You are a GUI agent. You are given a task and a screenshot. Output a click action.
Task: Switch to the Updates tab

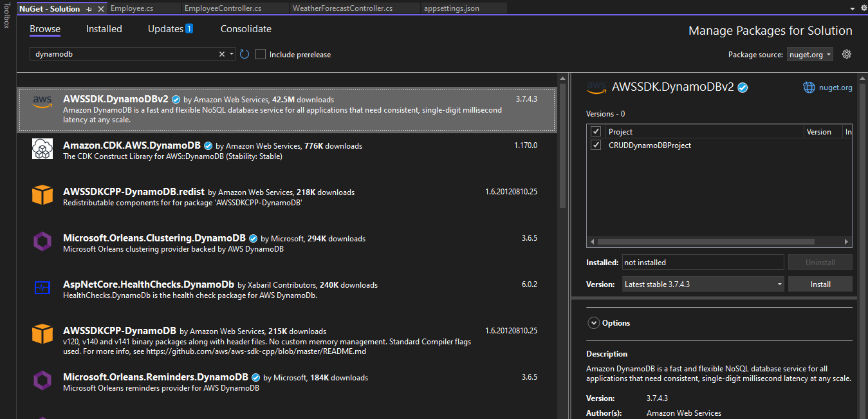[165, 29]
